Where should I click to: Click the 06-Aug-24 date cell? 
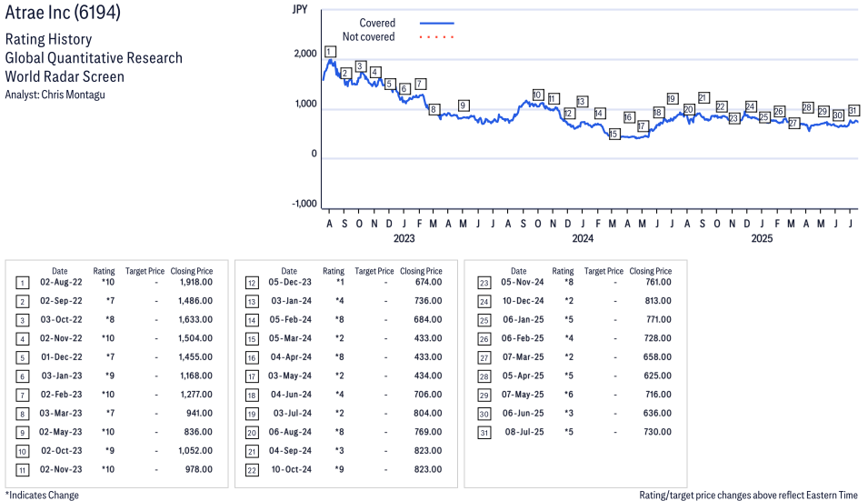(x=291, y=433)
